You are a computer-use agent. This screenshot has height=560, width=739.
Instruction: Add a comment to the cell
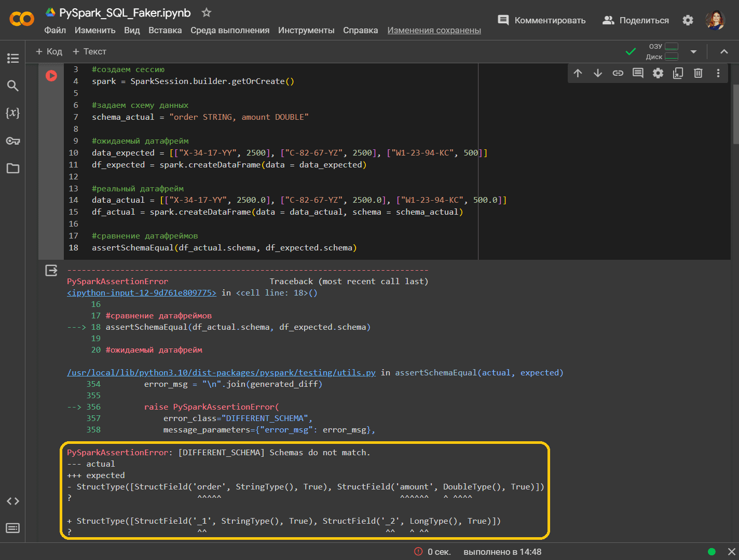[638, 73]
